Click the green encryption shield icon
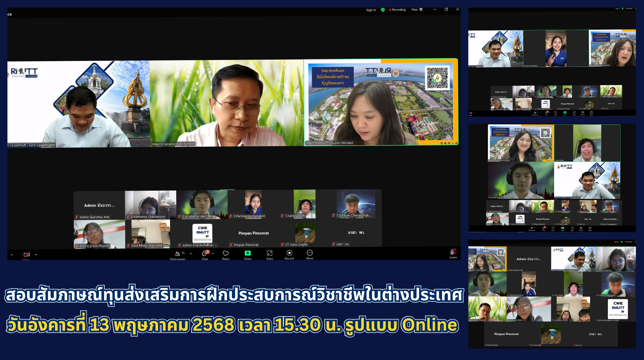This screenshot has height=360, width=644. 383,10
